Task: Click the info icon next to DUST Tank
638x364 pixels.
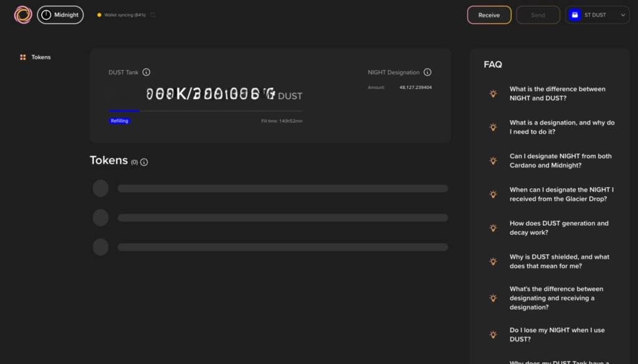Action: pyautogui.click(x=146, y=72)
